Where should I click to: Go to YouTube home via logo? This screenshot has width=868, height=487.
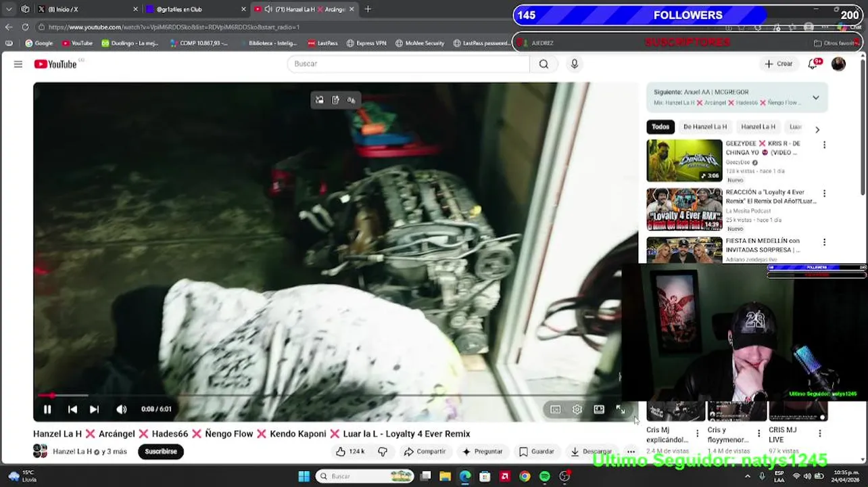pyautogui.click(x=55, y=64)
